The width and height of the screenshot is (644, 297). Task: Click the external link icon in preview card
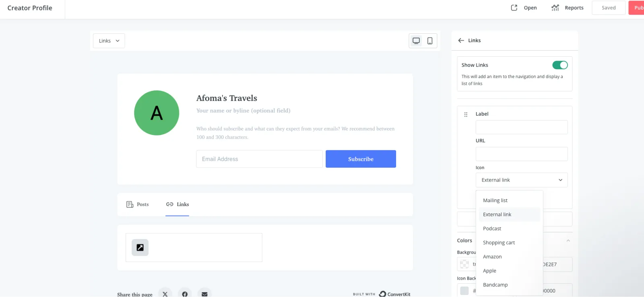(140, 248)
